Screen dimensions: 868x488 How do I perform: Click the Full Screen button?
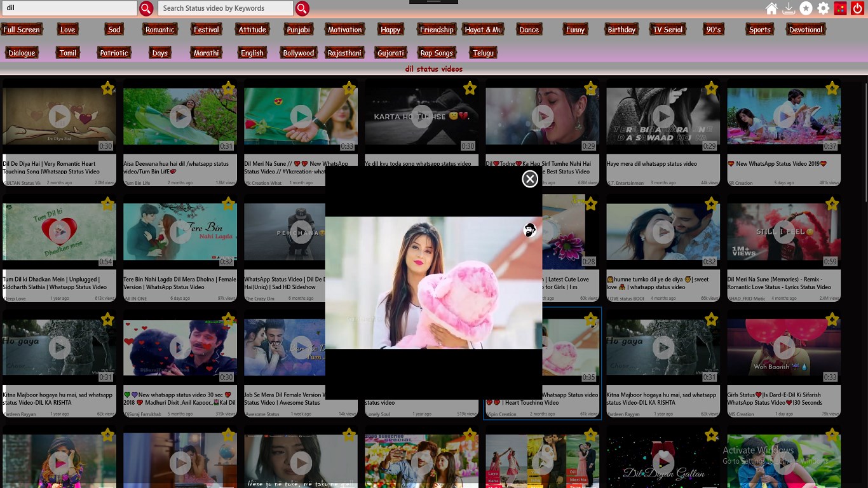[x=22, y=30]
